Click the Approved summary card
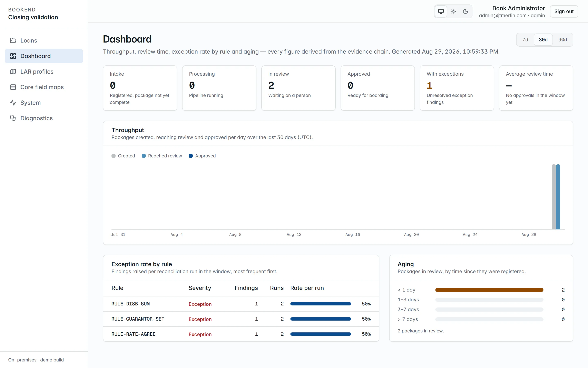The image size is (588, 368). tap(378, 88)
